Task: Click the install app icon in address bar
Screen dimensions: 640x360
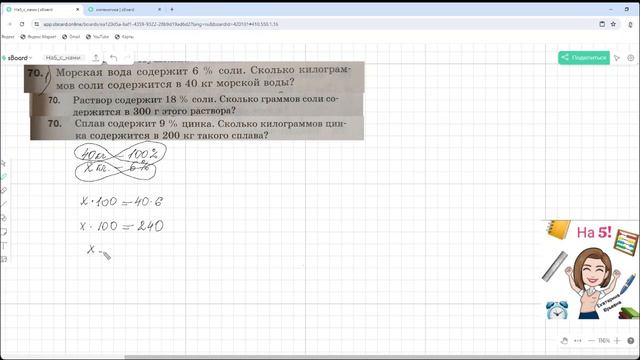Action: [x=602, y=24]
